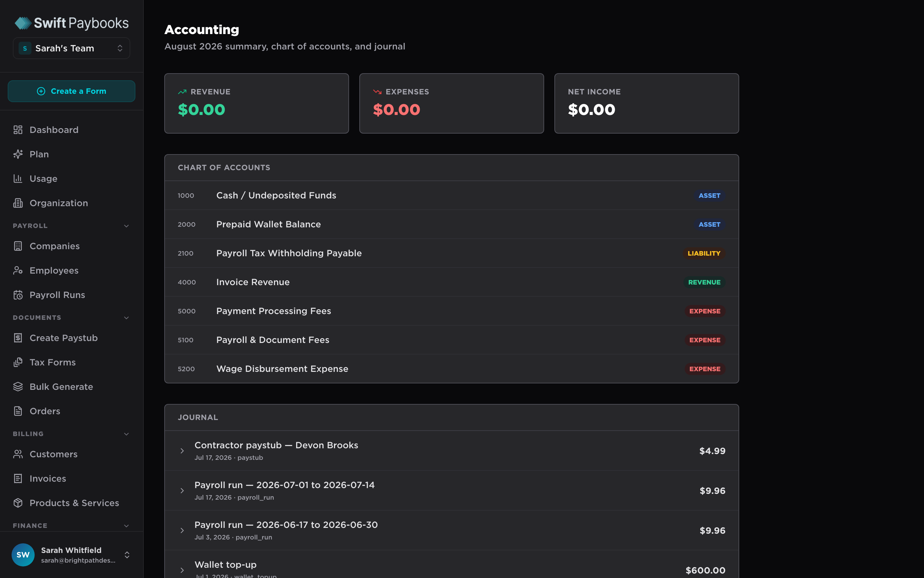
Task: Click the Employees person-gear icon
Action: tap(18, 271)
